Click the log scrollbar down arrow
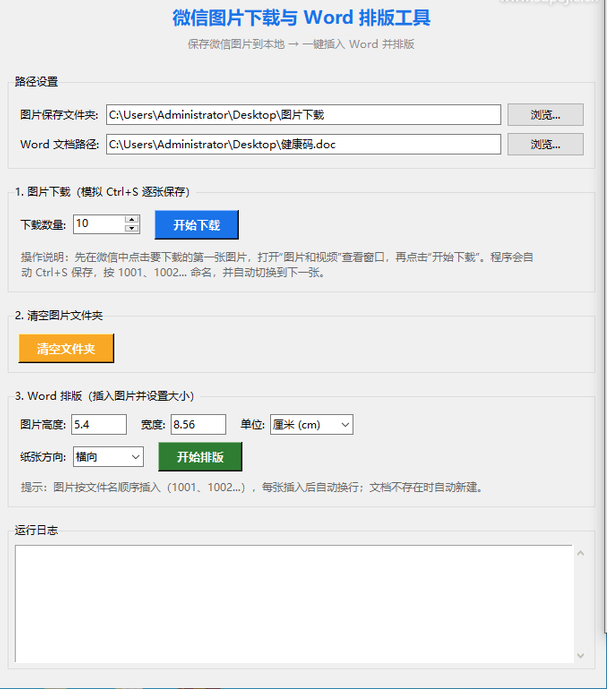Viewport: 609px width, 690px height. coord(580,655)
